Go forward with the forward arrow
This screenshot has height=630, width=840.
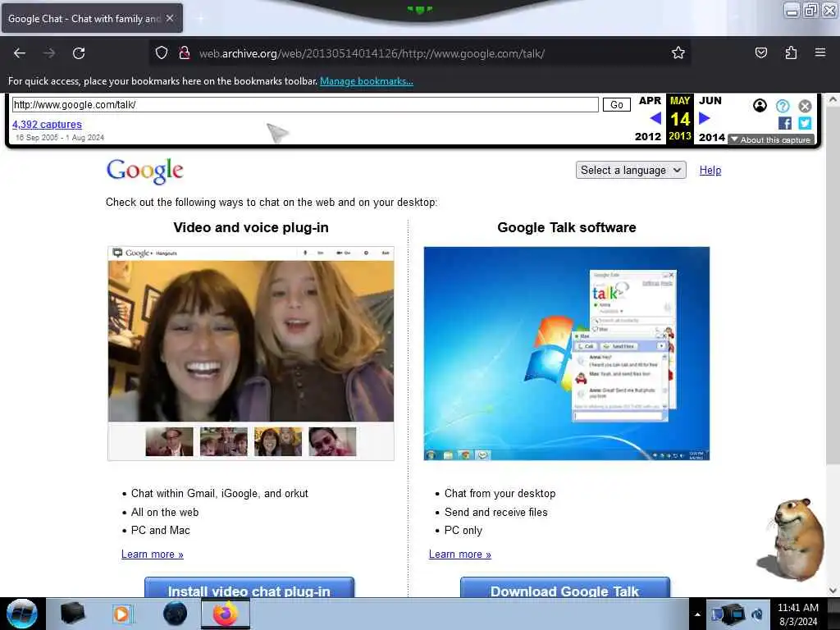pos(49,53)
